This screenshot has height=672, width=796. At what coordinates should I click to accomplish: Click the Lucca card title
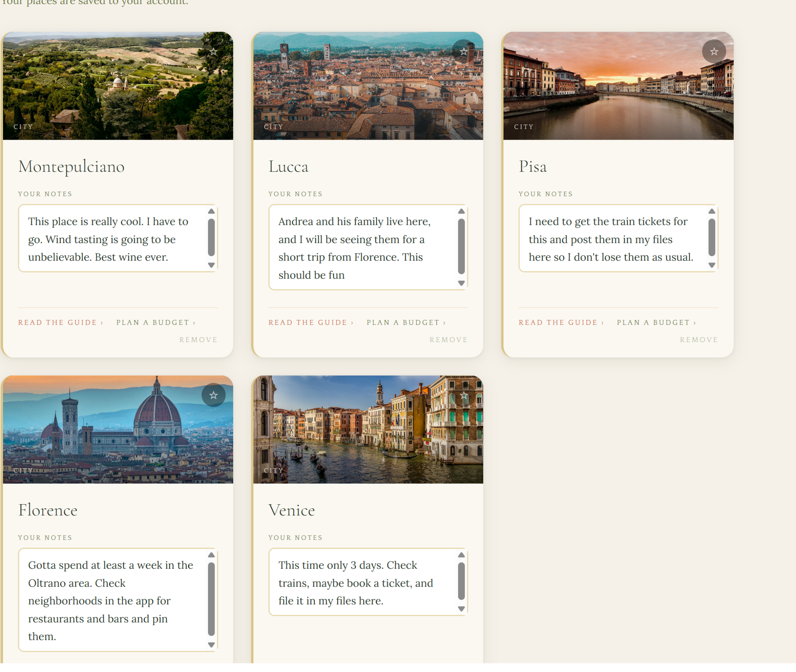pyautogui.click(x=288, y=167)
